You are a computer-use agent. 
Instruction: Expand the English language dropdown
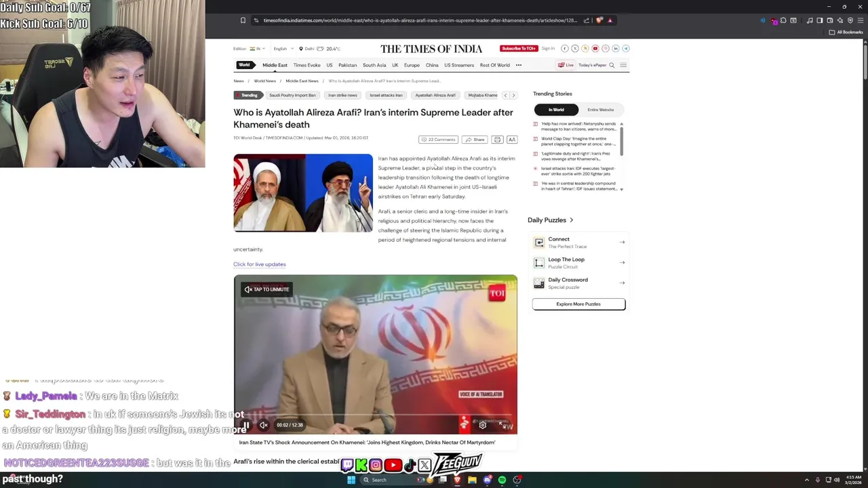click(x=282, y=49)
